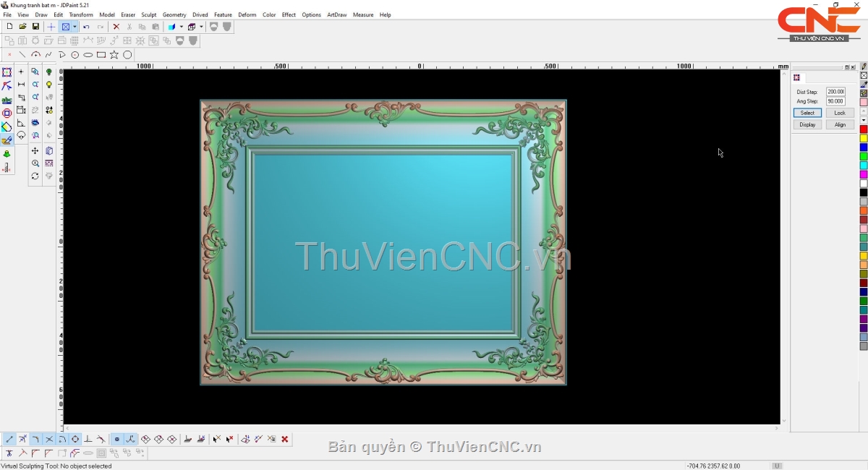Click the yellow light bulb icon

(x=49, y=85)
